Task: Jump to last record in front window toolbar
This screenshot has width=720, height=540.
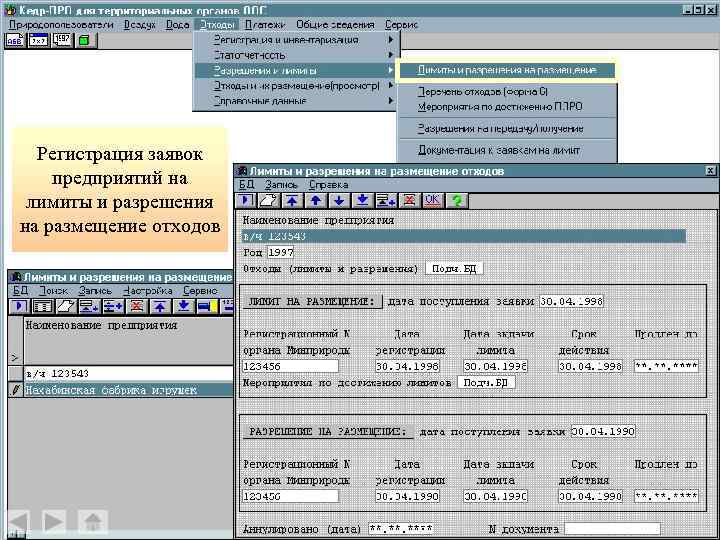Action: [x=362, y=201]
